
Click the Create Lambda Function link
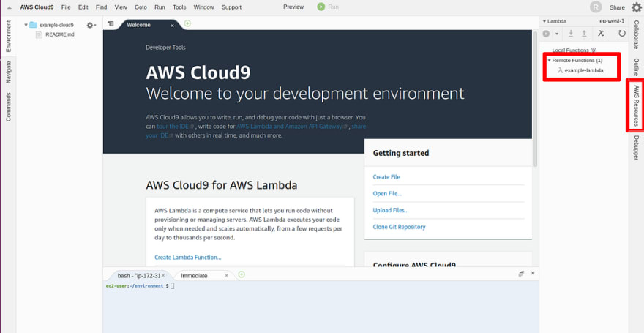(187, 258)
